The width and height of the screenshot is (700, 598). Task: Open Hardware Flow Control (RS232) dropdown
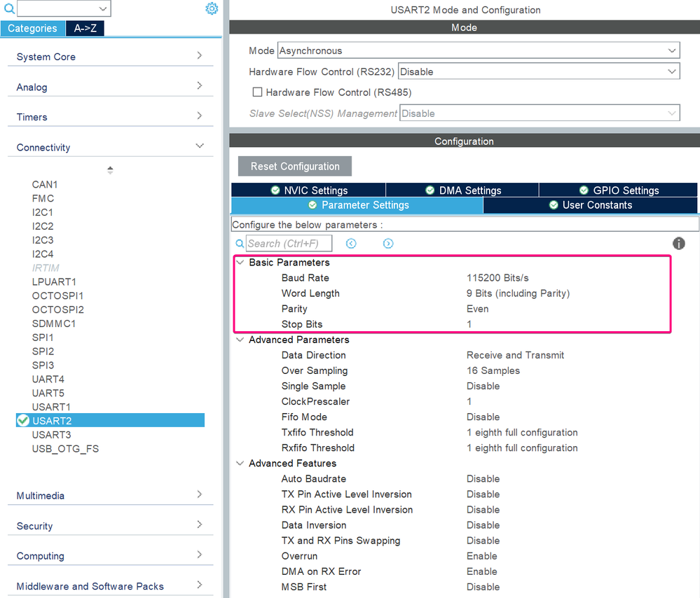point(539,71)
